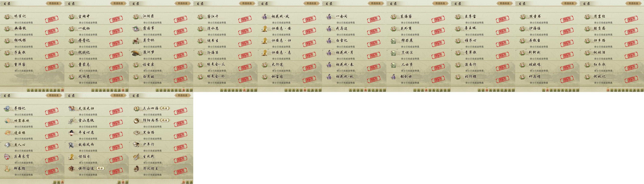This screenshot has width=644, height=184.
Task: Click the cat icon beside 寻猫记
Action: click(7, 108)
